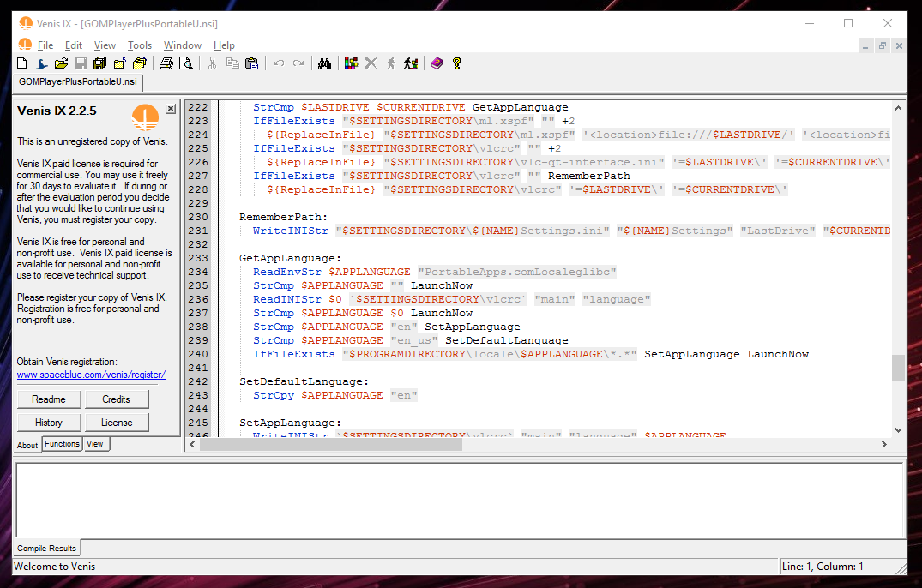Open help with yellow question mark icon
This screenshot has height=588, width=922.
[x=457, y=63]
